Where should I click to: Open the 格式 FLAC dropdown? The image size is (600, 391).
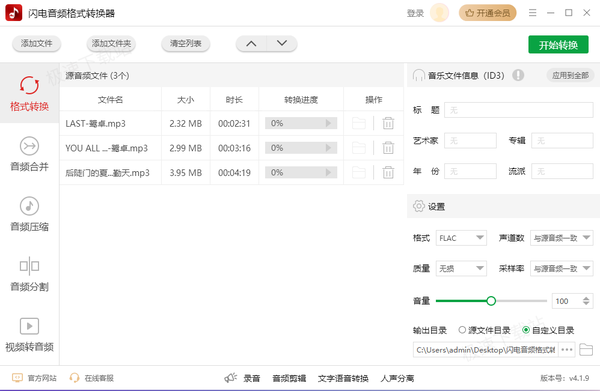point(461,238)
